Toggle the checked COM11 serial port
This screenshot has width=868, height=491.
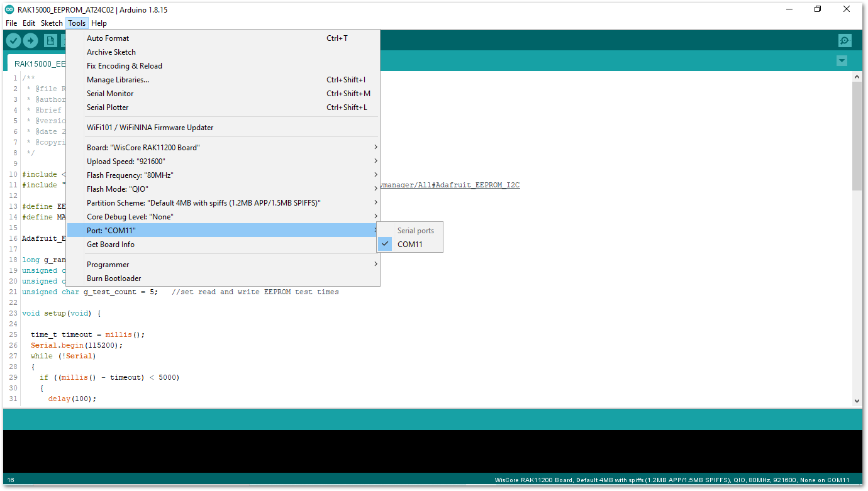(409, 245)
